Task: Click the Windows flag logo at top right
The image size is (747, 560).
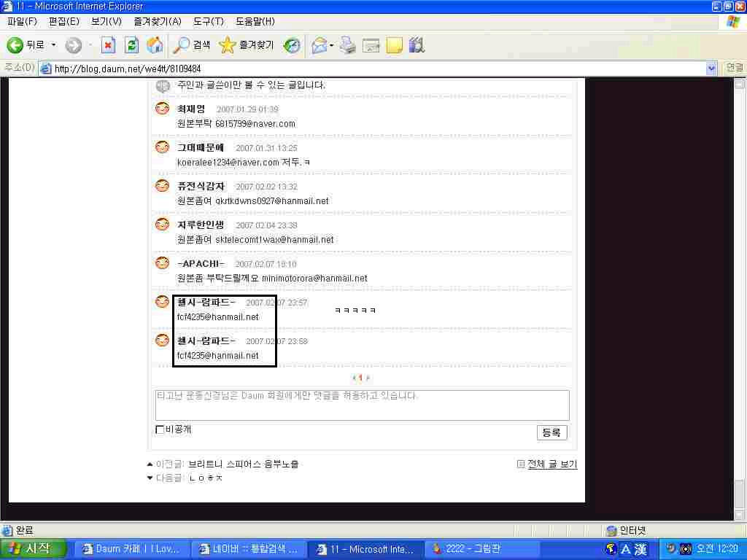Action: [x=733, y=21]
